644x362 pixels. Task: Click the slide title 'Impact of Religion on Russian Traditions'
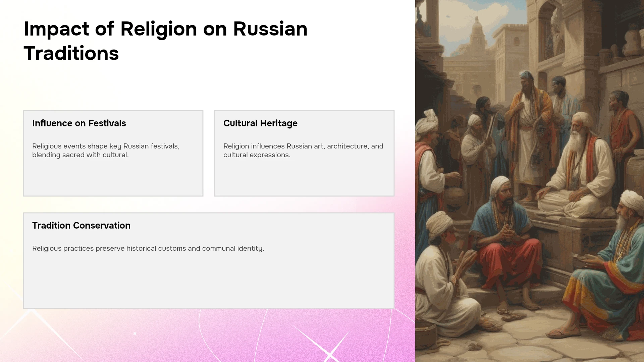coord(165,41)
